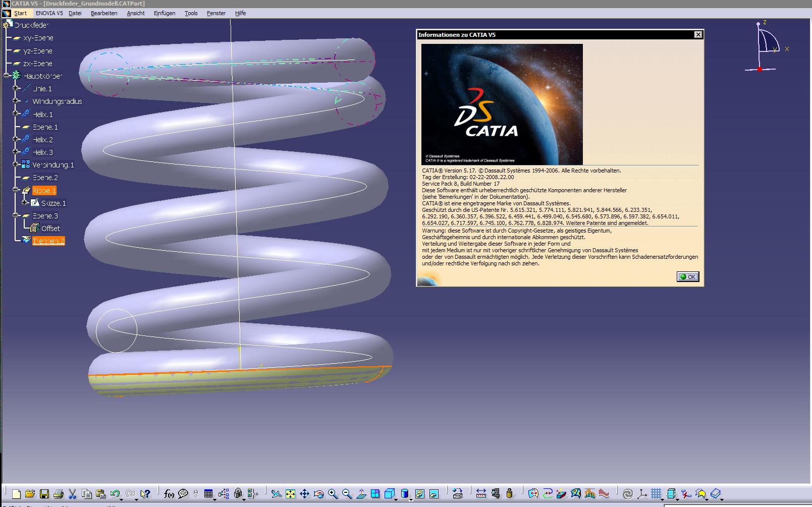This screenshot has height=507, width=812.
Task: Open the design table grid icon
Action: pos(208,494)
